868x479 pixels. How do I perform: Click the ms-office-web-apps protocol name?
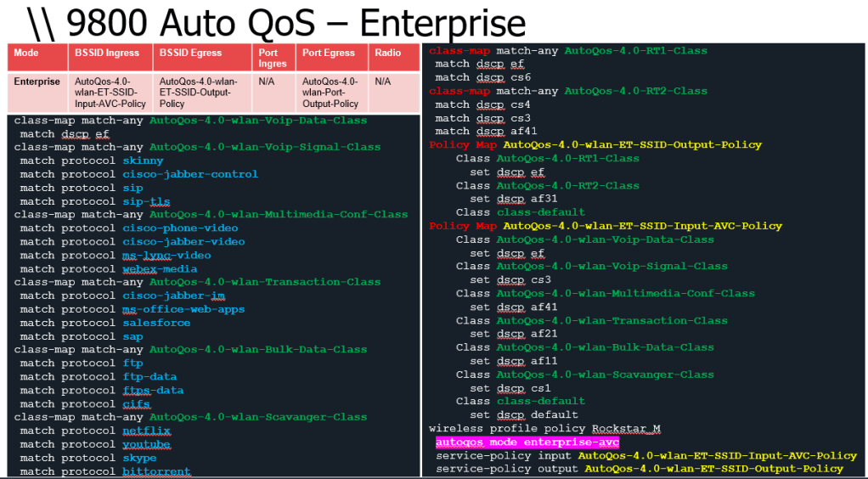(x=183, y=309)
